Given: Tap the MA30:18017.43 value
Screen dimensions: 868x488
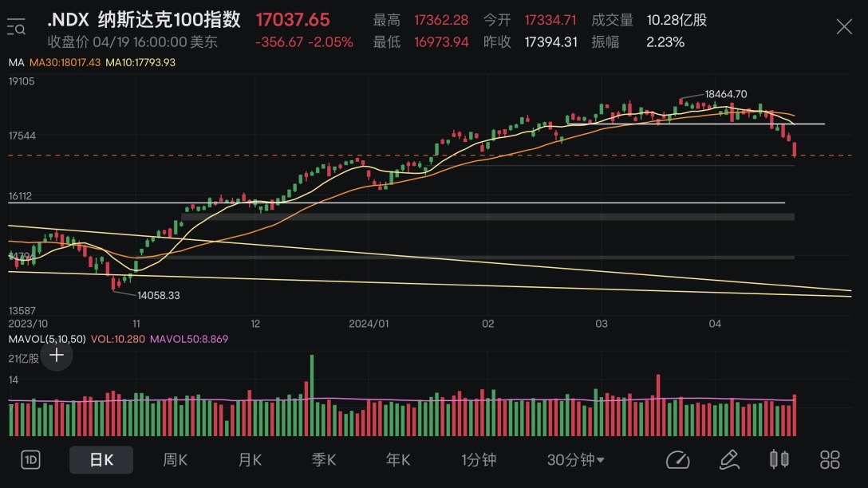Looking at the screenshot, I should (x=65, y=62).
